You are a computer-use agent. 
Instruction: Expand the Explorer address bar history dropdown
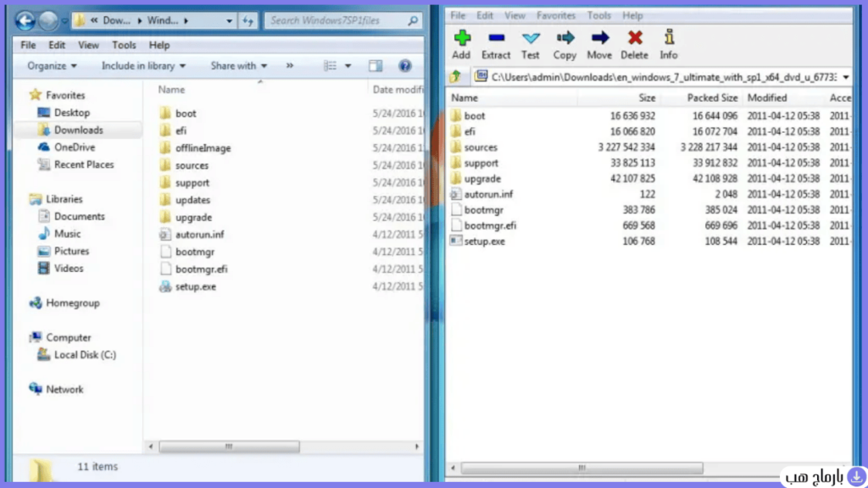229,21
